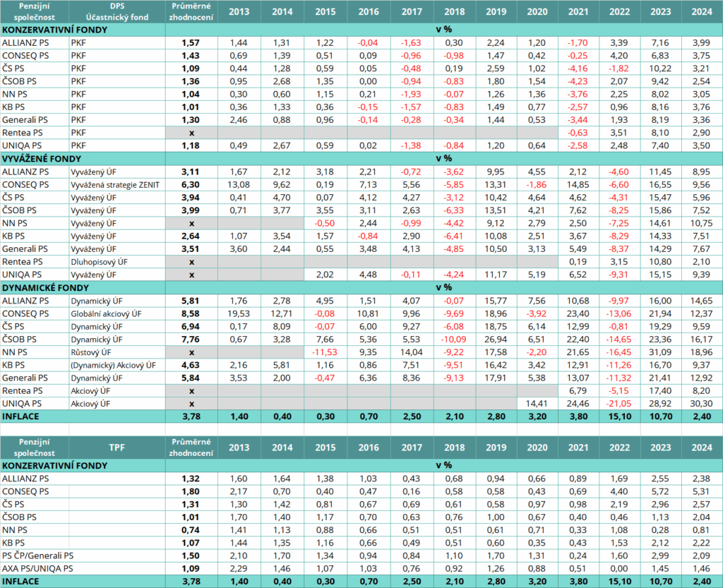The width and height of the screenshot is (723, 588).
Task: Click the KB PS Vyvážený ÚF average 2,64
Action: (x=191, y=236)
